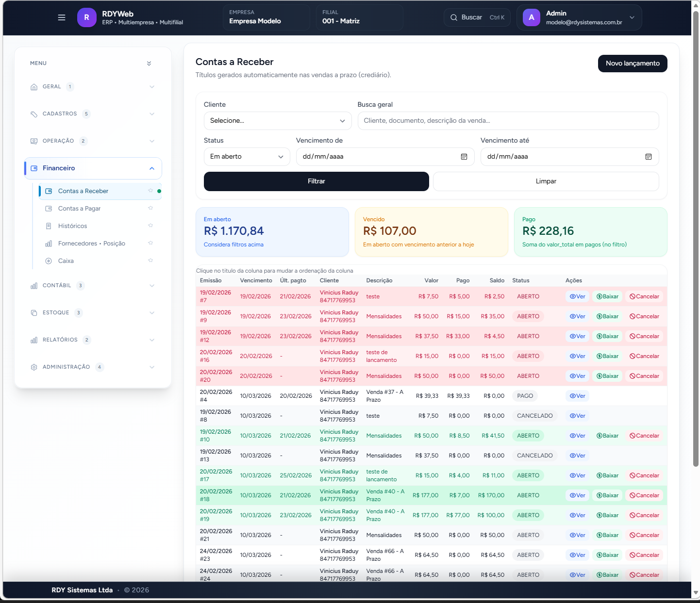Favorite Contas a Pagar with star
Viewport: 700px width, 603px height.
point(150,208)
